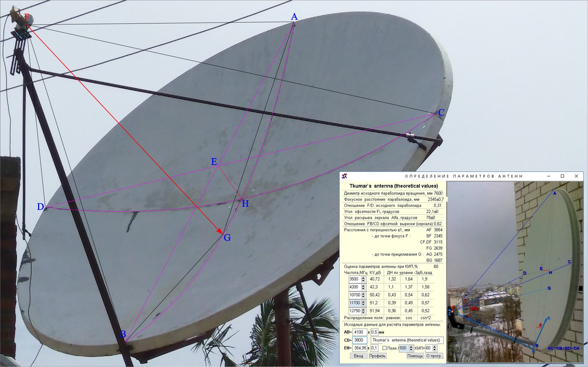Focus the AB= input with value 4100
Viewport: 588px width, 367px height.
tap(359, 332)
